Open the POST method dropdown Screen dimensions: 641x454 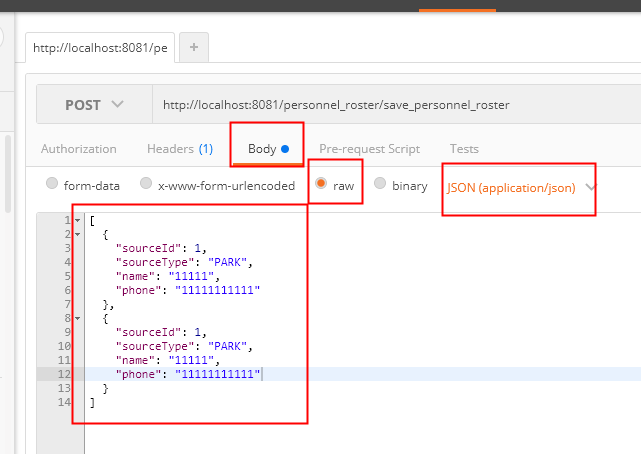[94, 105]
